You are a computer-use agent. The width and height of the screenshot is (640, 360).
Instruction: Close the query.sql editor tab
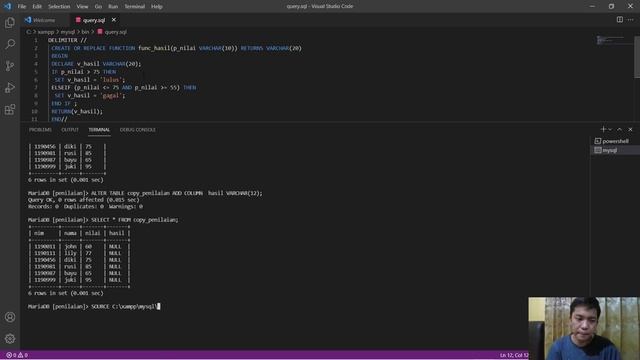point(114,20)
